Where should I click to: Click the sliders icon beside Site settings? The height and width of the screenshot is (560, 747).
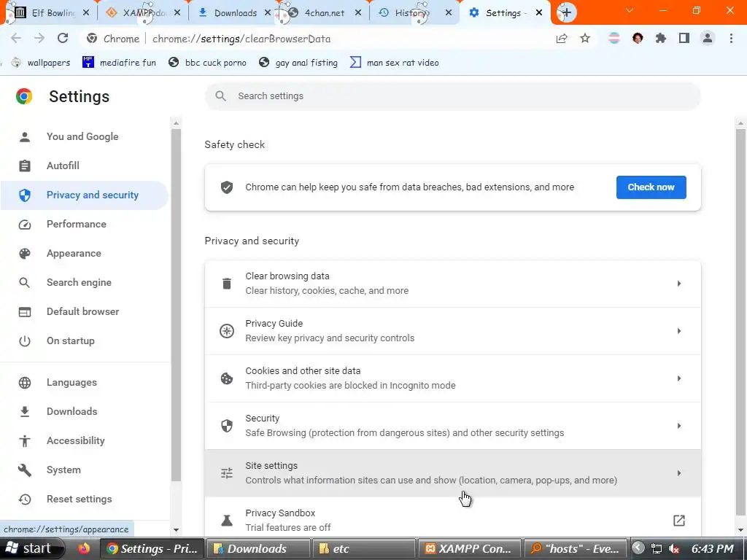click(227, 472)
